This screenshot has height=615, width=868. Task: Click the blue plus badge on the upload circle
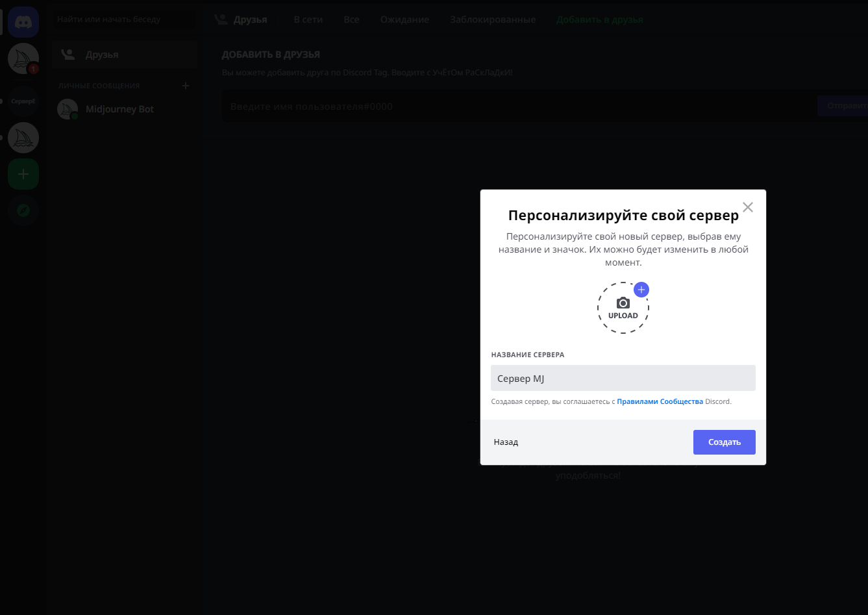641,290
